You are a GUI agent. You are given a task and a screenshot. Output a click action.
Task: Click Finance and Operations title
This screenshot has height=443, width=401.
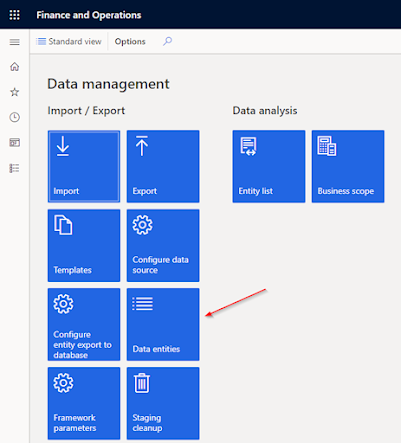pos(89,15)
